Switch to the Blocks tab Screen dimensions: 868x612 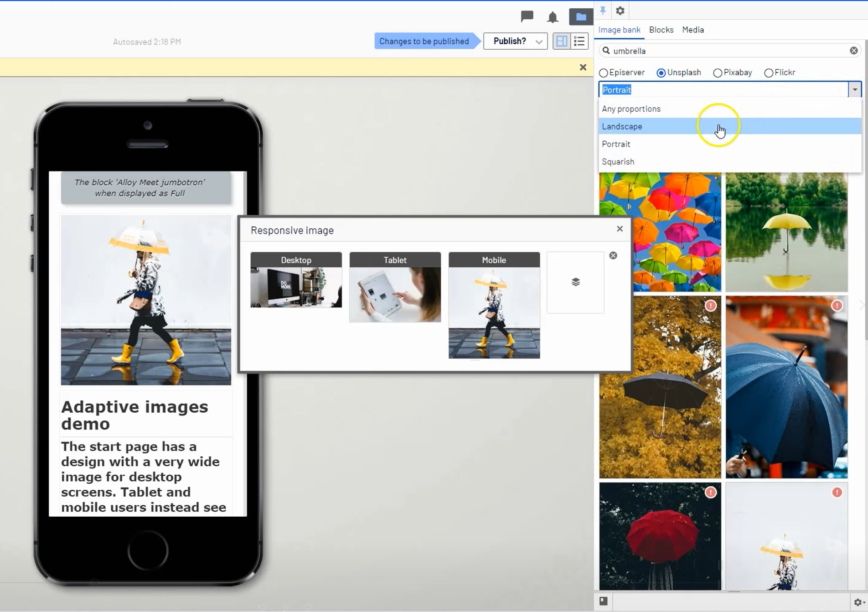(x=661, y=30)
